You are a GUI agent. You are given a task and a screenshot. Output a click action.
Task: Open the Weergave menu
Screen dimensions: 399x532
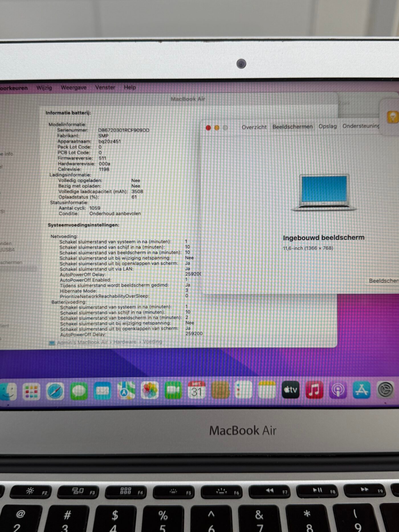coord(74,87)
